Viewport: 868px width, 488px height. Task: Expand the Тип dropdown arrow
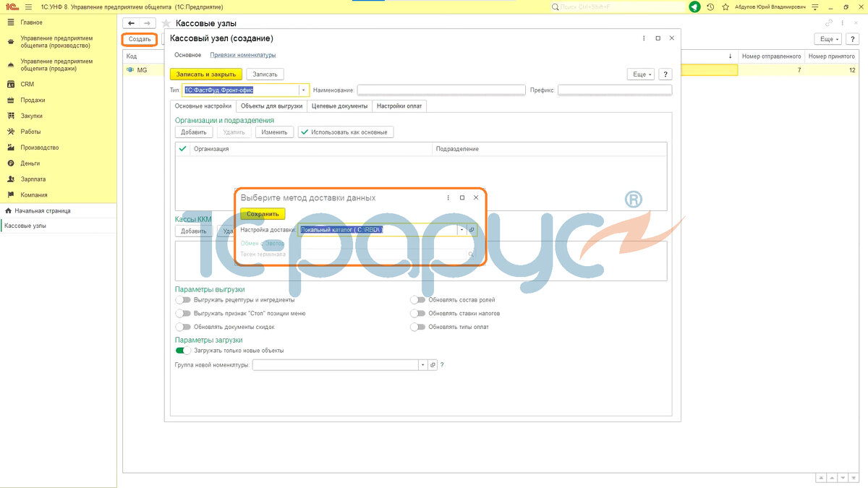click(x=304, y=90)
